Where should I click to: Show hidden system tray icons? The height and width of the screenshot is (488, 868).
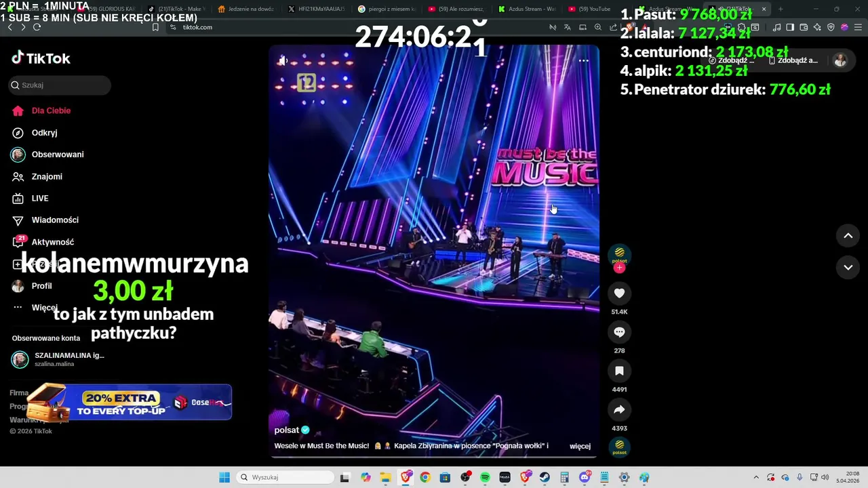tap(756, 477)
